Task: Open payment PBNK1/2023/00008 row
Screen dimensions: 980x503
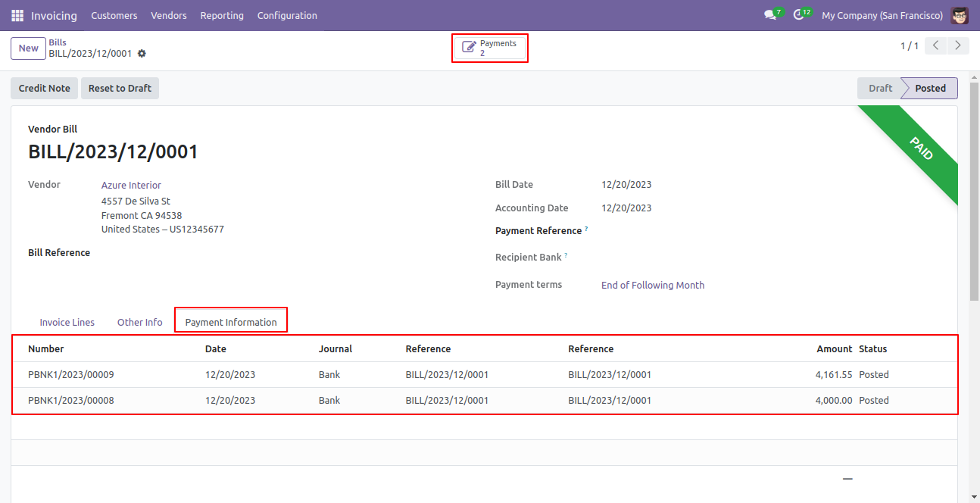Action: 485,400
